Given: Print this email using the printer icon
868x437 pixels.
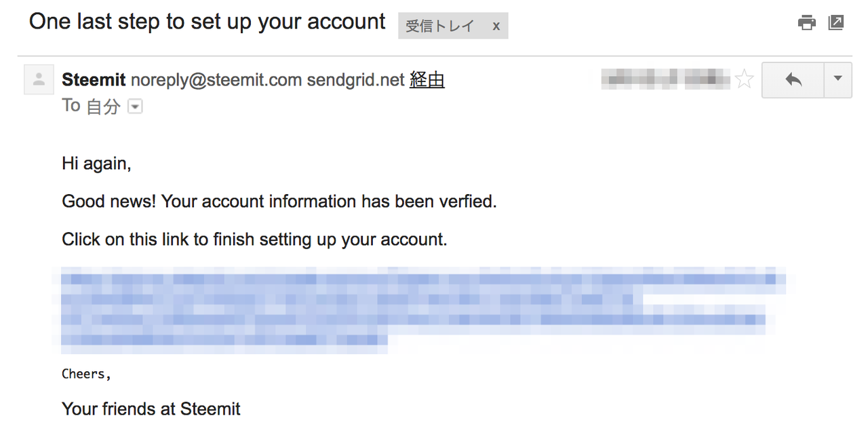Looking at the screenshot, I should (x=807, y=23).
